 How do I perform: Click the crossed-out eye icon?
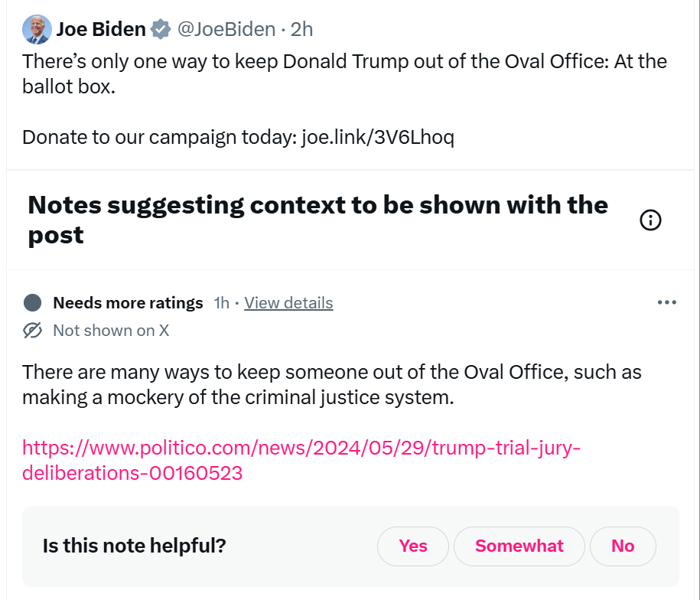point(32,331)
